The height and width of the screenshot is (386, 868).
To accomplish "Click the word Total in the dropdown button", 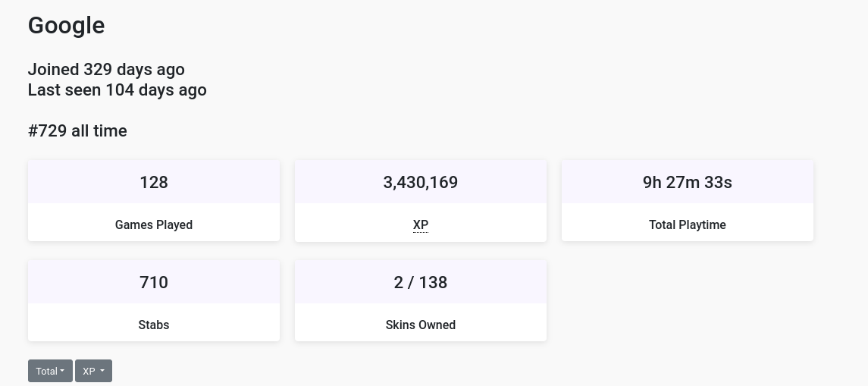I will [46, 371].
